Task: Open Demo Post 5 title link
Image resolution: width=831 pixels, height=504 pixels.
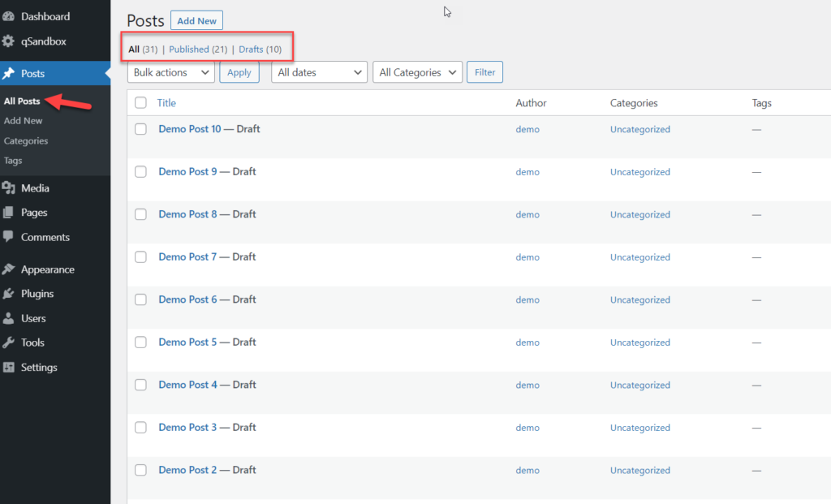Action: click(x=187, y=342)
